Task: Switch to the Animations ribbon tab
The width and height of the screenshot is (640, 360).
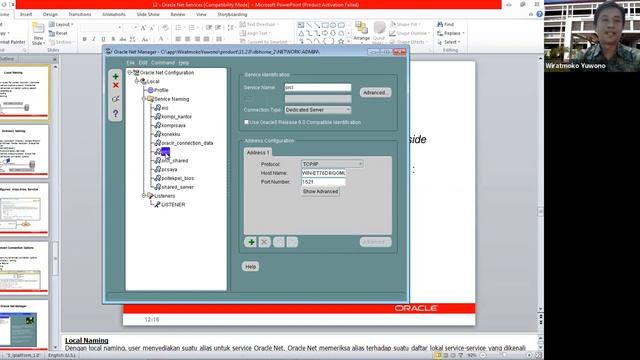Action: tap(114, 14)
